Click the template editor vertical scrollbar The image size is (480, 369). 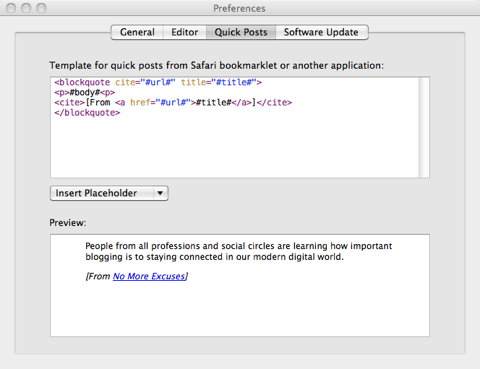coord(424,127)
